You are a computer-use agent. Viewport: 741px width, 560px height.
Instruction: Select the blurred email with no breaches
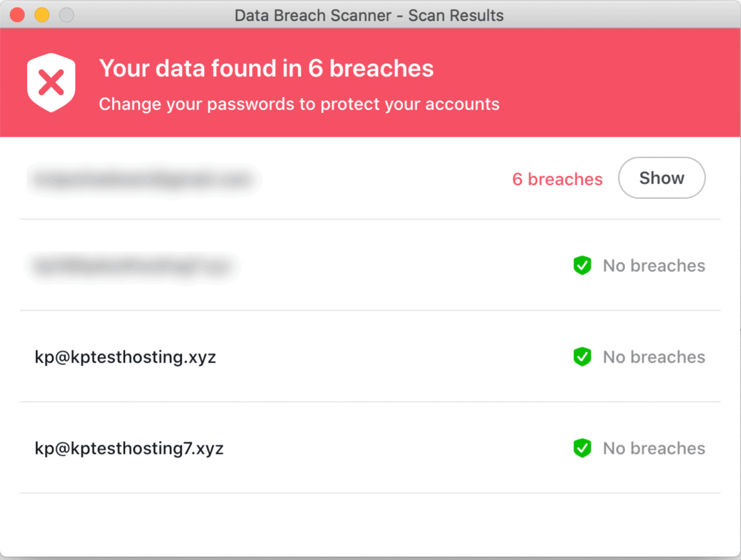pos(132,266)
